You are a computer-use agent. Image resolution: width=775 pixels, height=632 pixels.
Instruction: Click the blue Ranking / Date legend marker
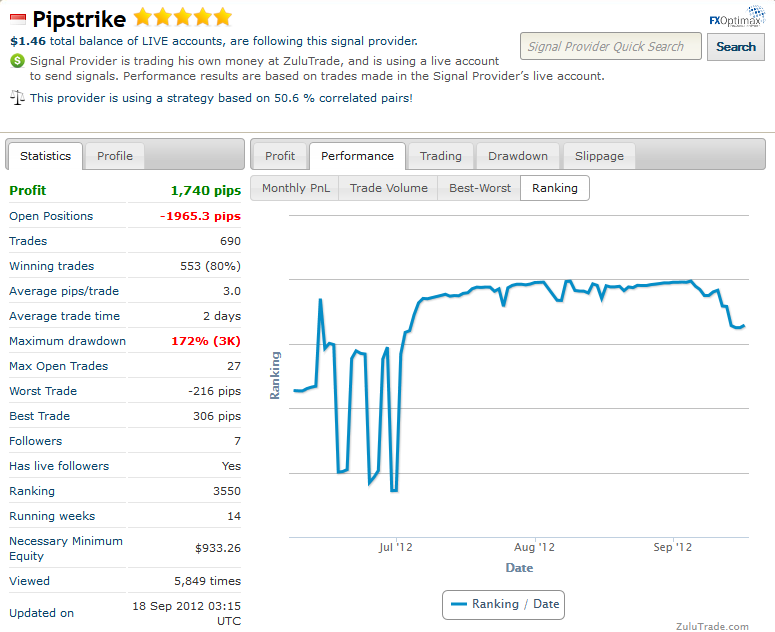459,604
